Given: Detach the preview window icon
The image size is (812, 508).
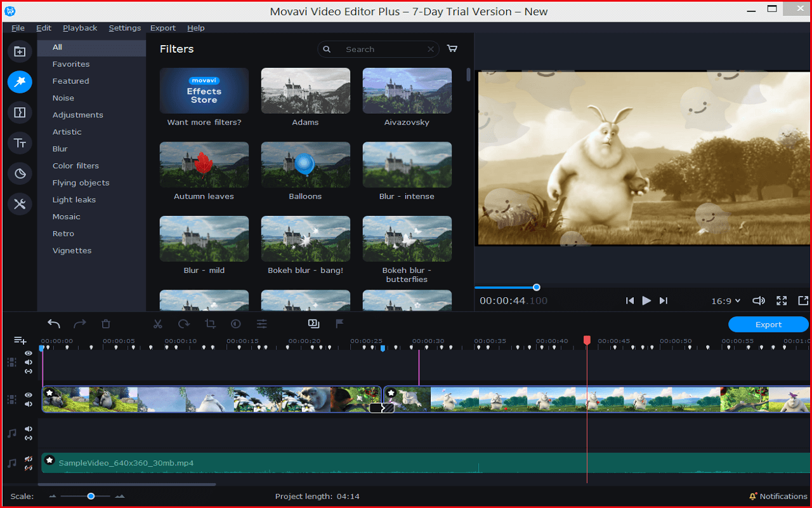Looking at the screenshot, I should pyautogui.click(x=803, y=301).
